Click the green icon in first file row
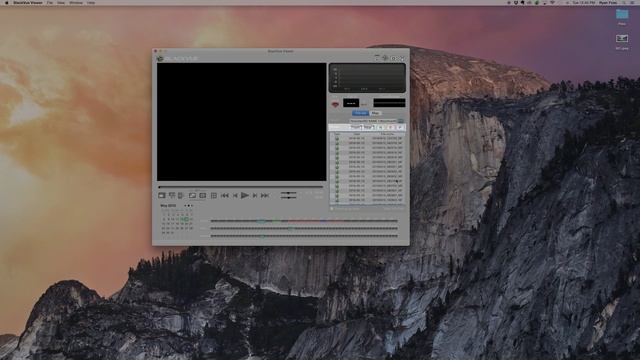The width and height of the screenshot is (640, 360). click(x=337, y=139)
